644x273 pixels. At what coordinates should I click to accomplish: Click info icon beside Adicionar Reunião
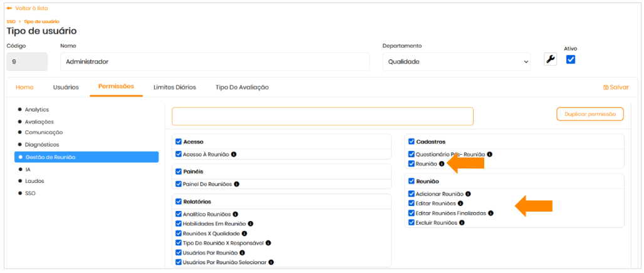468,194
